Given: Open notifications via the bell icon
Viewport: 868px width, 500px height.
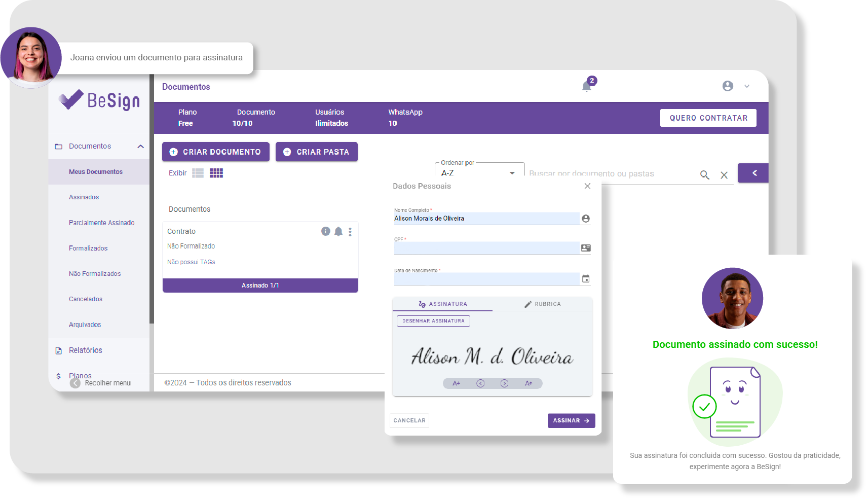Looking at the screenshot, I should coord(586,86).
